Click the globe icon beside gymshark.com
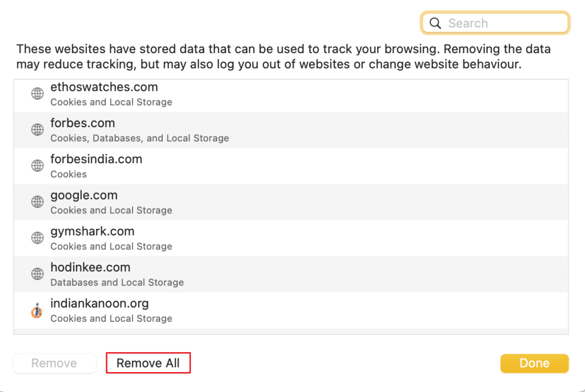This screenshot has height=392, width=585. (38, 238)
